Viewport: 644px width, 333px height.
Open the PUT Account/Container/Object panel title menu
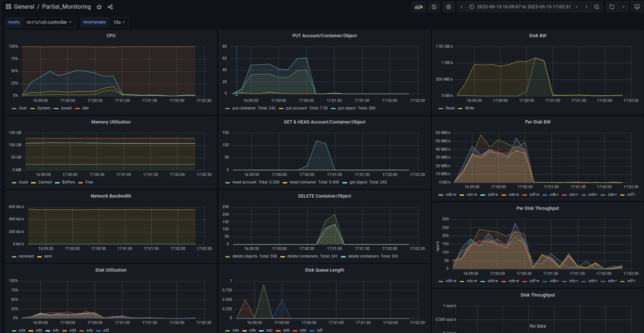click(324, 36)
